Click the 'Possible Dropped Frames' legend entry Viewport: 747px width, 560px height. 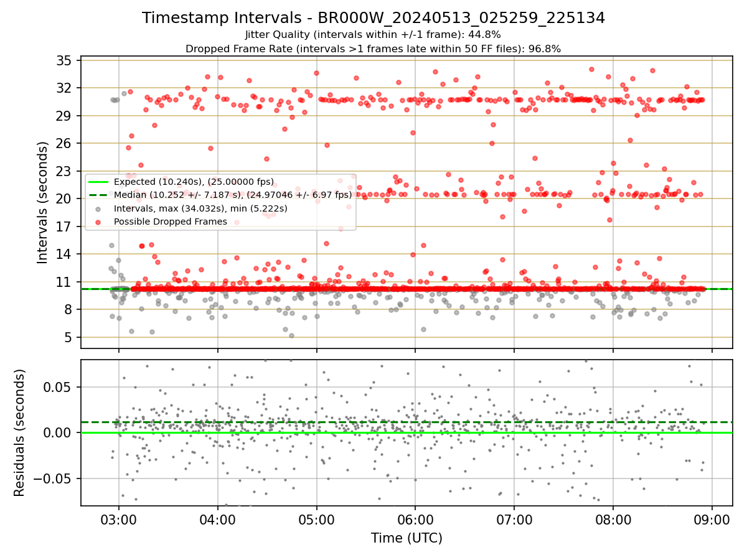(x=171, y=222)
